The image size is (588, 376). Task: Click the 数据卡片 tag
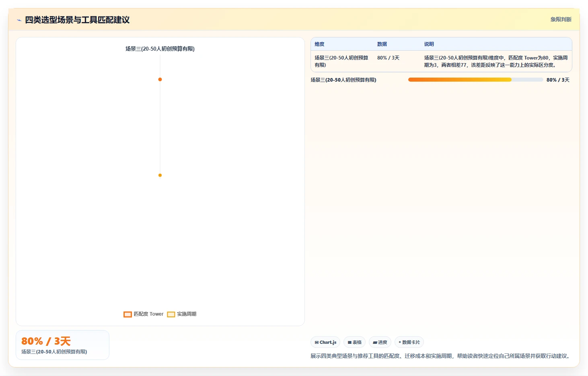pyautogui.click(x=409, y=342)
